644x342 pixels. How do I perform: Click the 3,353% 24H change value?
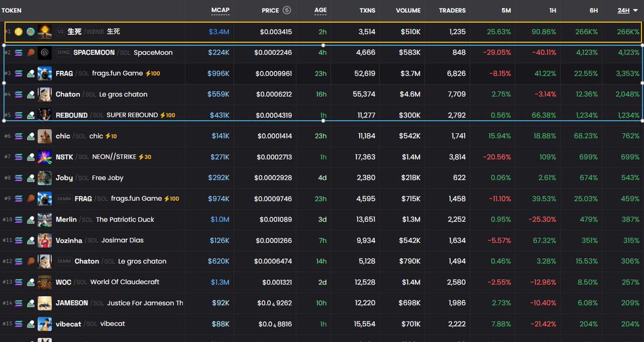627,74
